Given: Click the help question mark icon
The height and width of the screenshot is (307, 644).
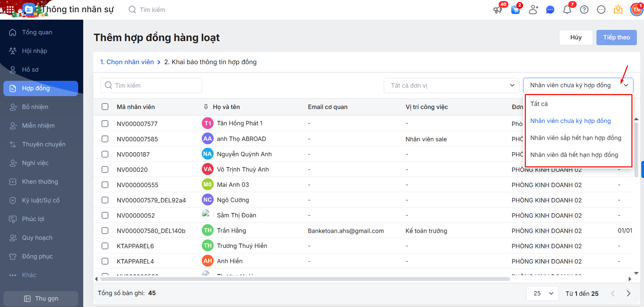Looking at the screenshot, I should 584,10.
